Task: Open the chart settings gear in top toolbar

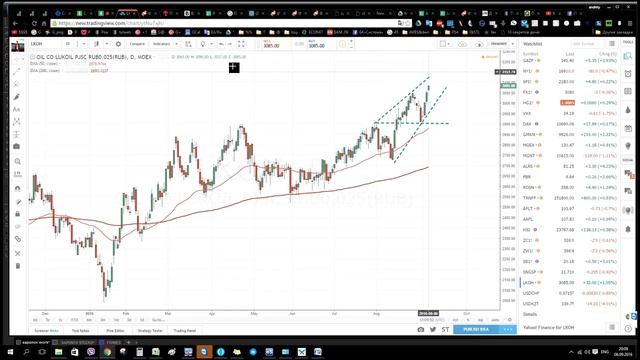Action: (118, 44)
